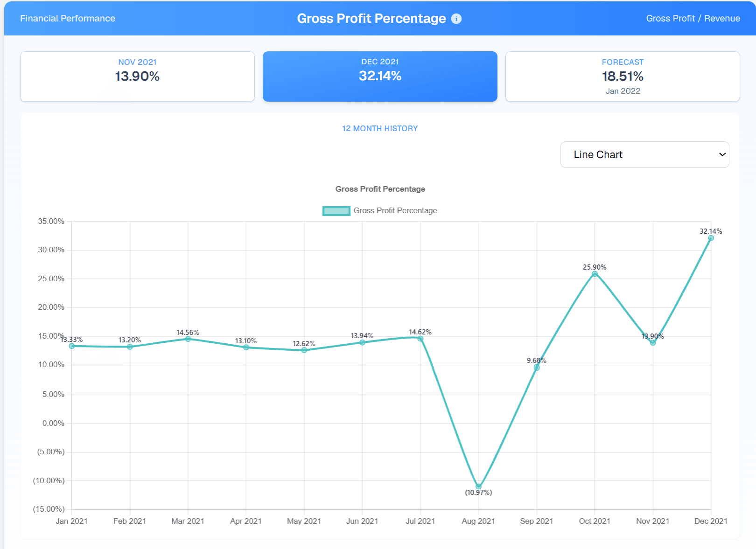Viewport: 756px width, 549px height.
Task: Click the Jul 2021 data point 14.62%
Action: tap(420, 339)
